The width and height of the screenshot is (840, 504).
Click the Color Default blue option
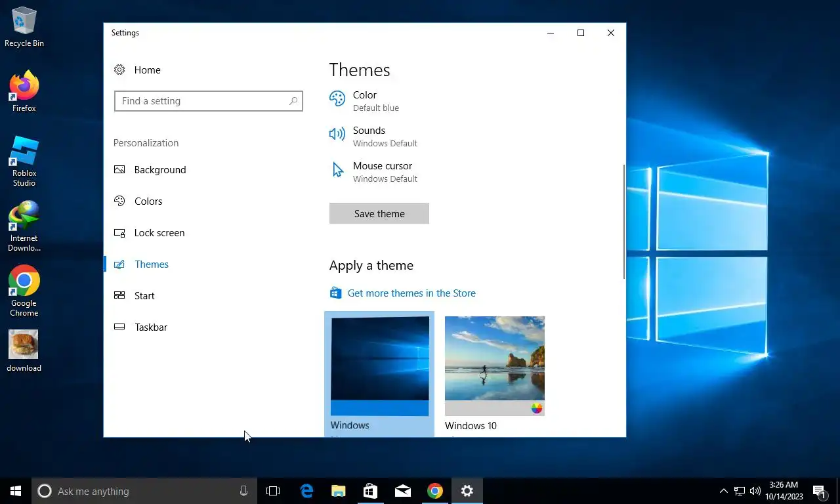click(375, 101)
